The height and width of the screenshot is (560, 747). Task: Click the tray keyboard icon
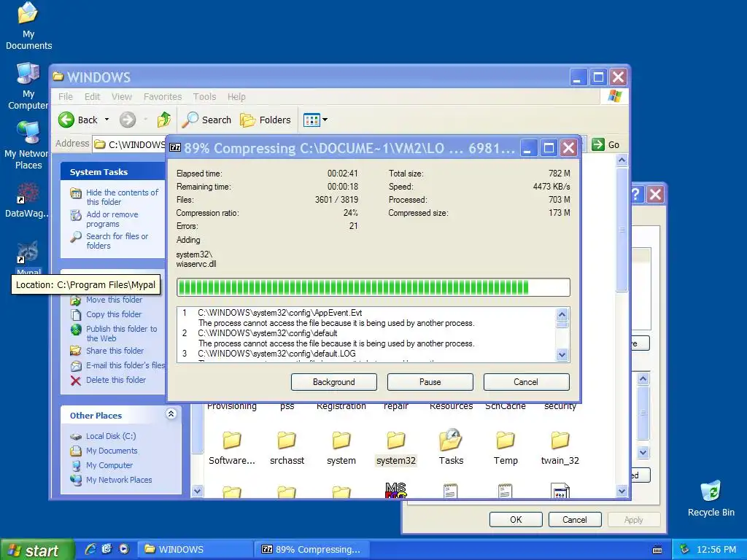[657, 550]
